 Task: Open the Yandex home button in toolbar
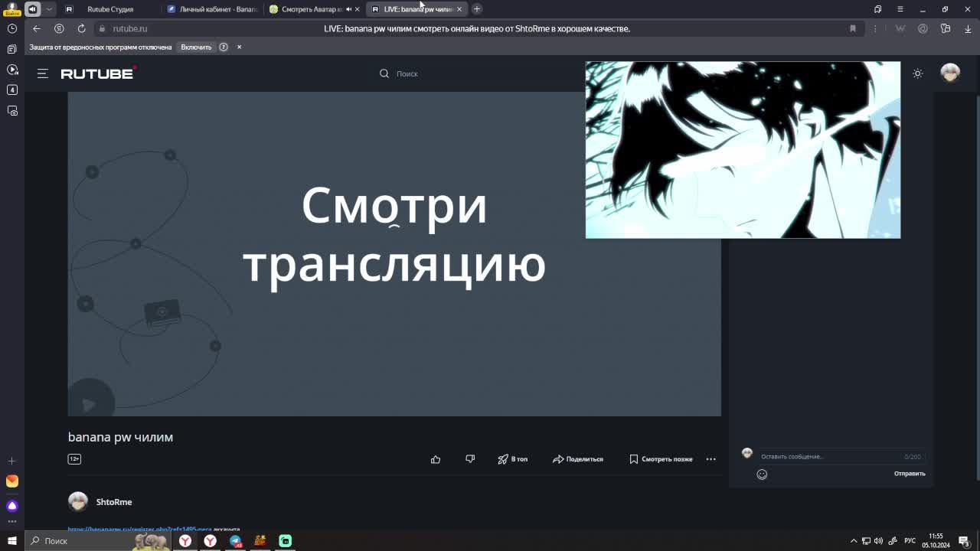[59, 28]
